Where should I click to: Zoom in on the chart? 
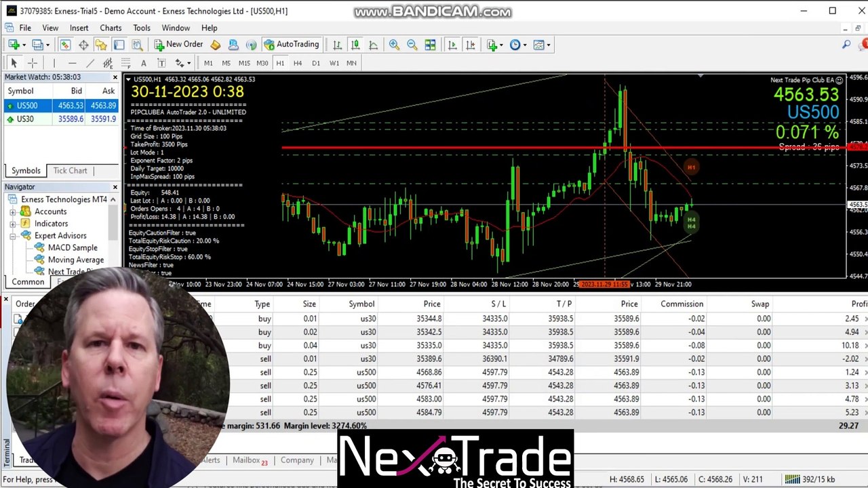point(394,45)
